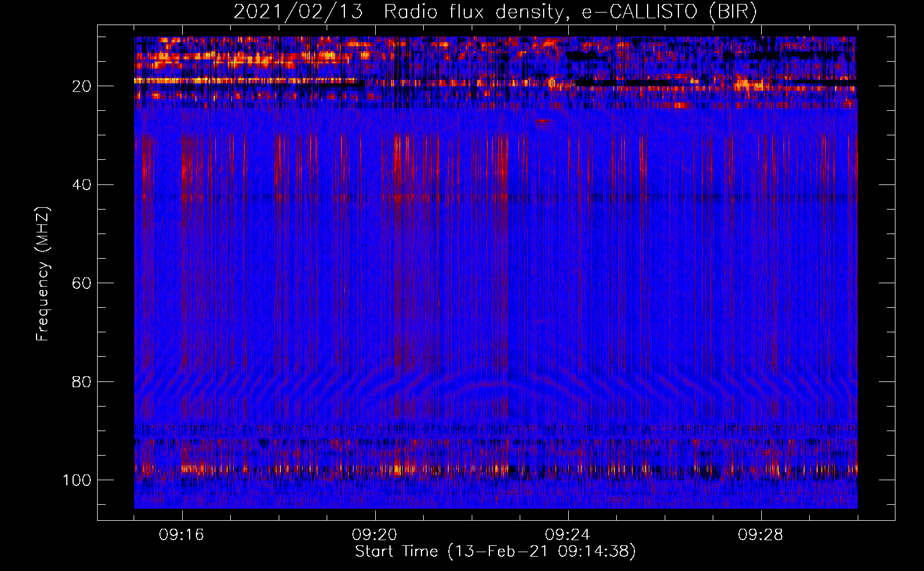Click the 80 MHz frequency tick label
The width and height of the screenshot is (924, 571).
(82, 381)
